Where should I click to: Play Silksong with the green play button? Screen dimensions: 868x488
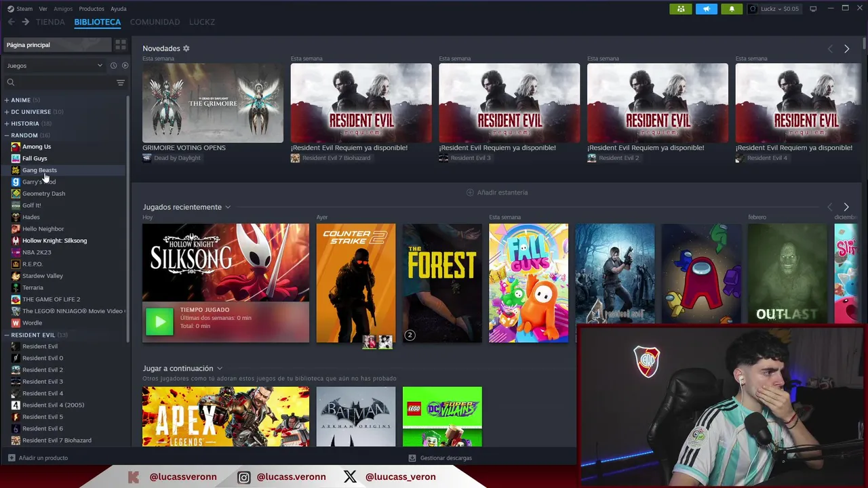[x=159, y=322]
